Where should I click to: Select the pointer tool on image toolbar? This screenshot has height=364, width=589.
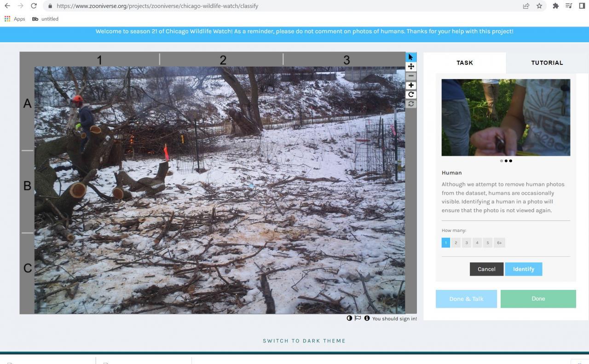(x=411, y=57)
